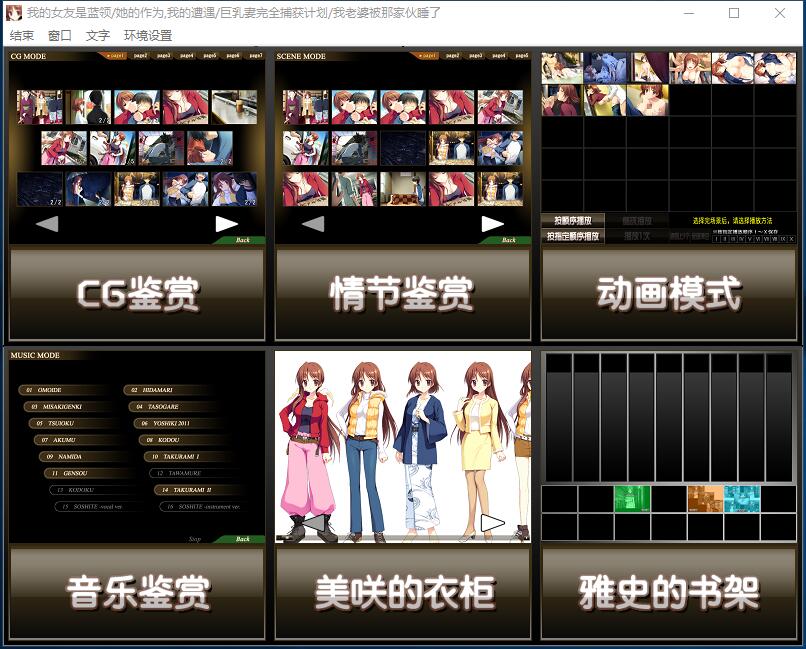Open the 音乐鉴赏 music button
The image size is (806, 649).
click(x=137, y=593)
